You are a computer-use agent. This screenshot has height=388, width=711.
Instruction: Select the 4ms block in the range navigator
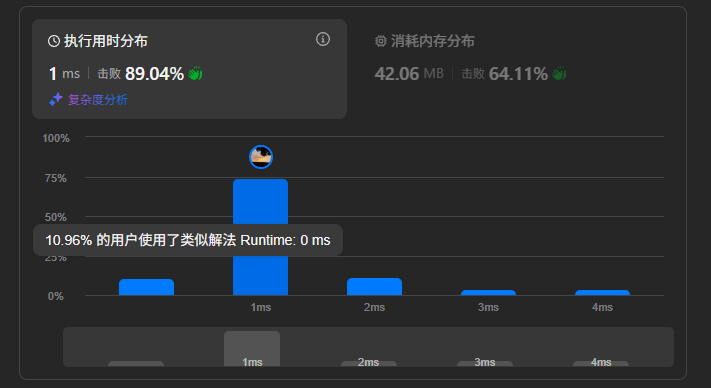[601, 363]
